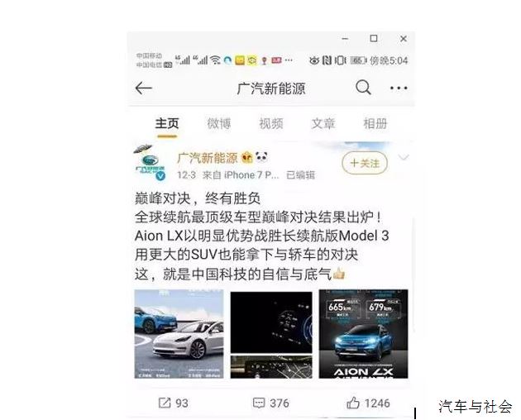
Task: Open comments icon showing 376
Action: (x=259, y=403)
